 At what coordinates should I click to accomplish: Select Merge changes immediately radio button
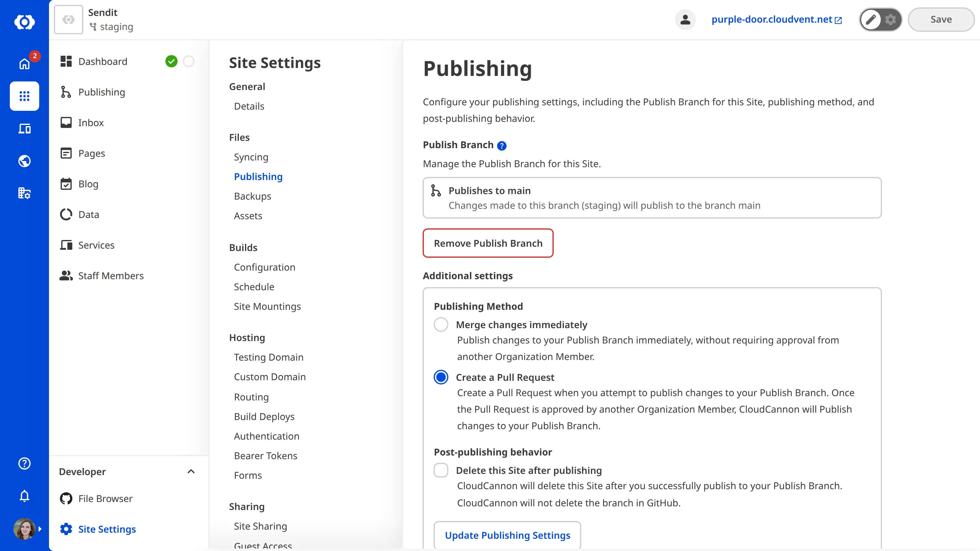441,324
